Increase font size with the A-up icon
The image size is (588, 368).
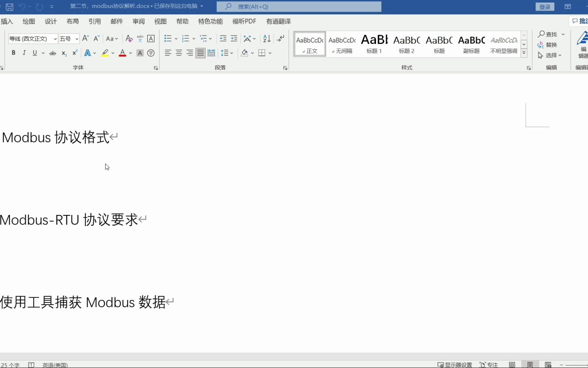click(x=85, y=38)
